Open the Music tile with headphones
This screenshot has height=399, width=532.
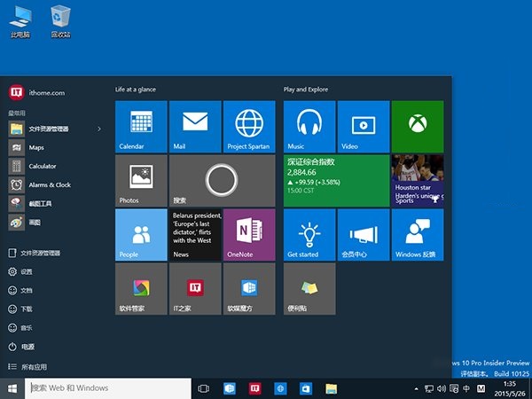(309, 126)
